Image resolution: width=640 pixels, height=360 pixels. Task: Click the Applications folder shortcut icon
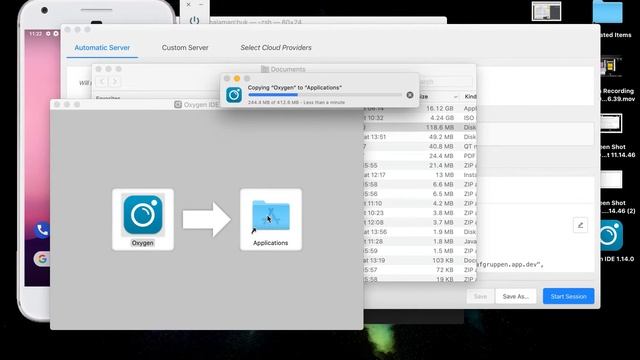[x=271, y=216]
